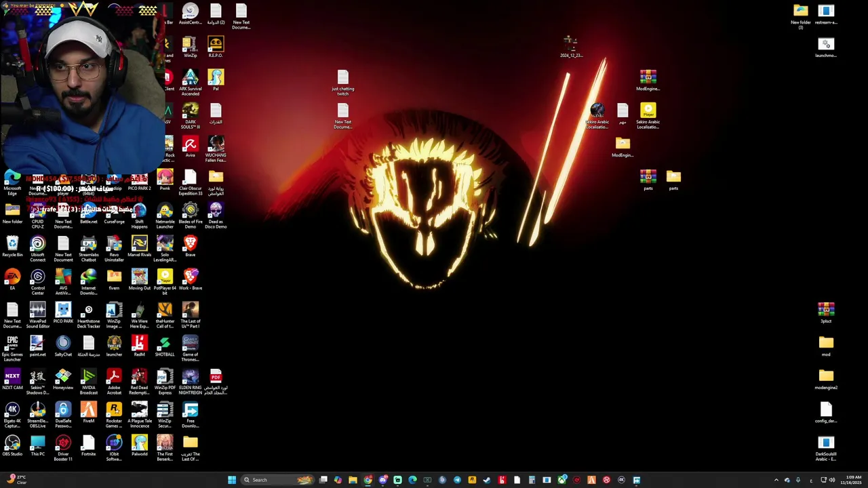
Task: Open the SHOTBALL game icon
Action: click(165, 346)
